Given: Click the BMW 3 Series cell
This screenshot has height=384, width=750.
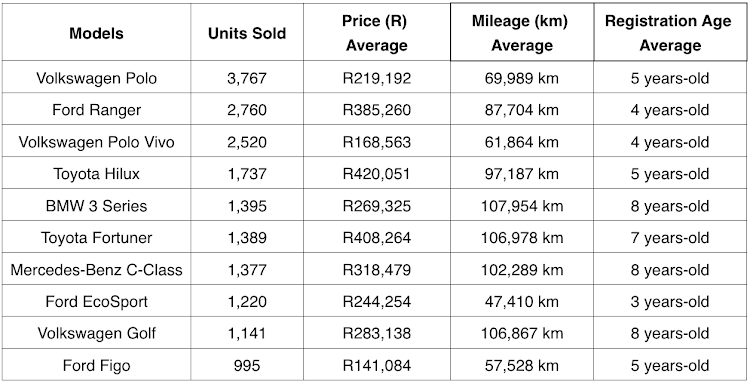Looking at the screenshot, I should 96,206.
